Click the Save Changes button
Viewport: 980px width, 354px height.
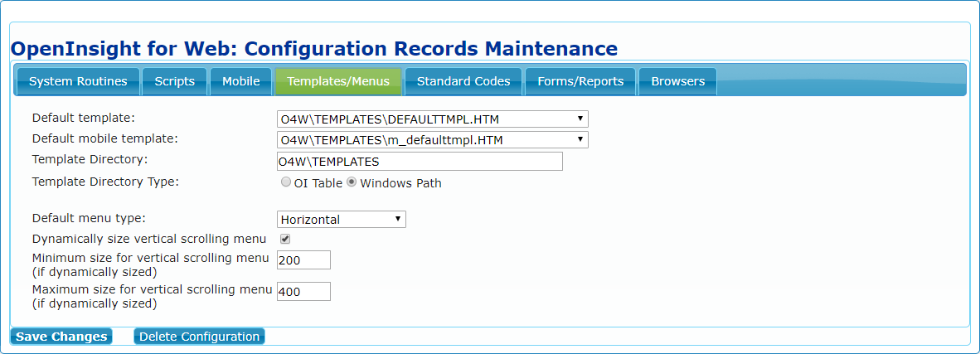(61, 337)
